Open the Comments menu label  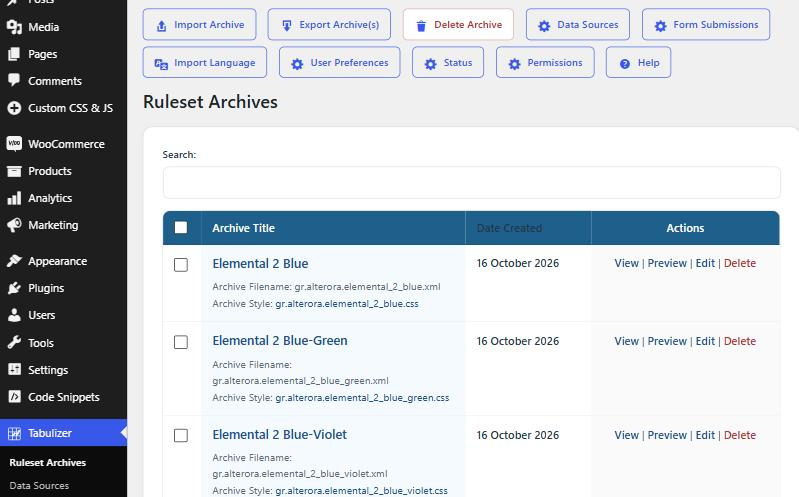tap(55, 81)
